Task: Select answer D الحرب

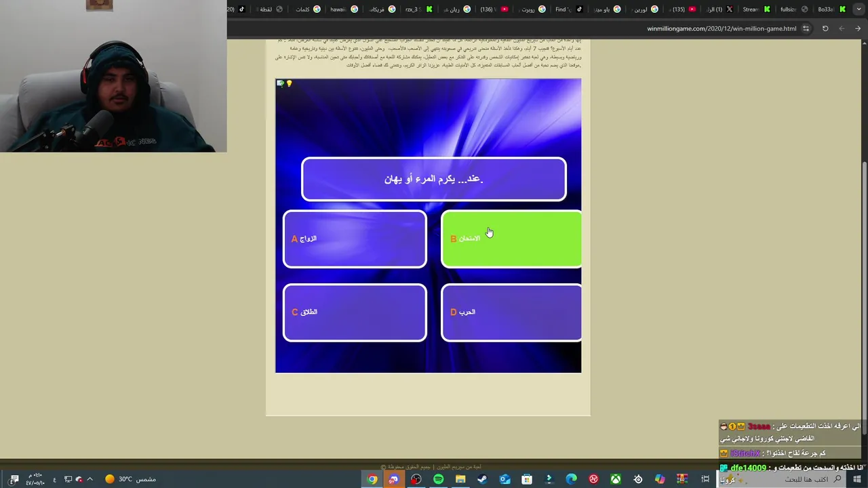Action: click(x=511, y=312)
